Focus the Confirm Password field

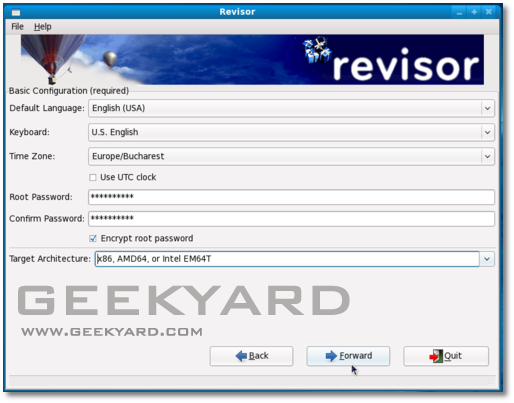coord(291,219)
